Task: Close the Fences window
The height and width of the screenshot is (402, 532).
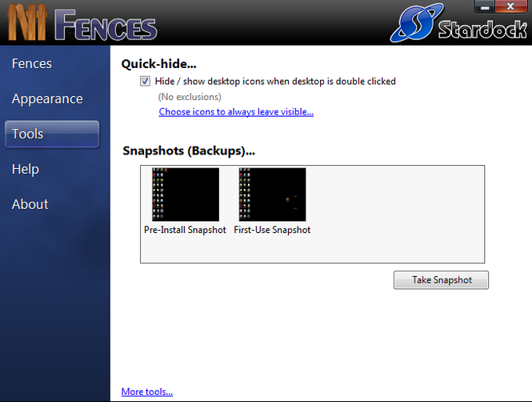Action: [510, 6]
